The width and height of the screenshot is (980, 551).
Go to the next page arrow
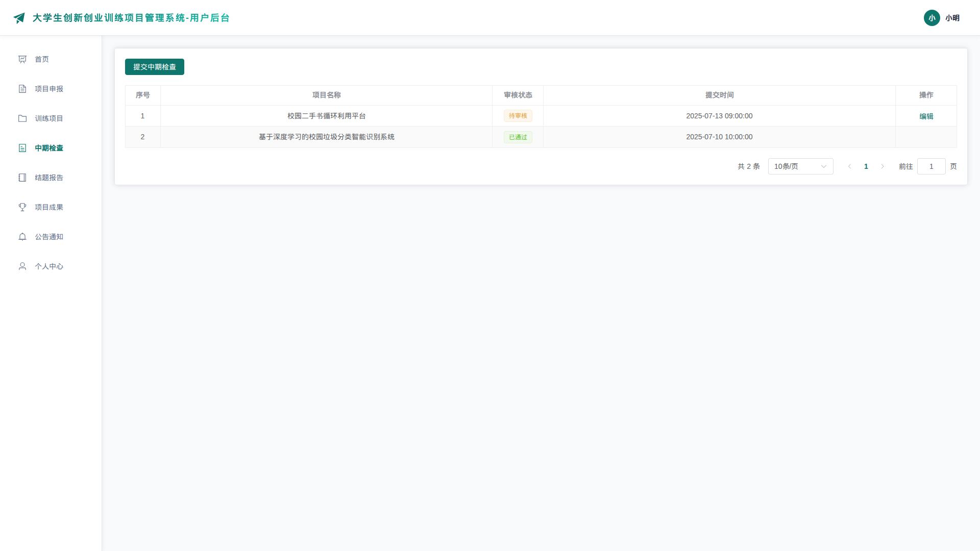coord(883,166)
